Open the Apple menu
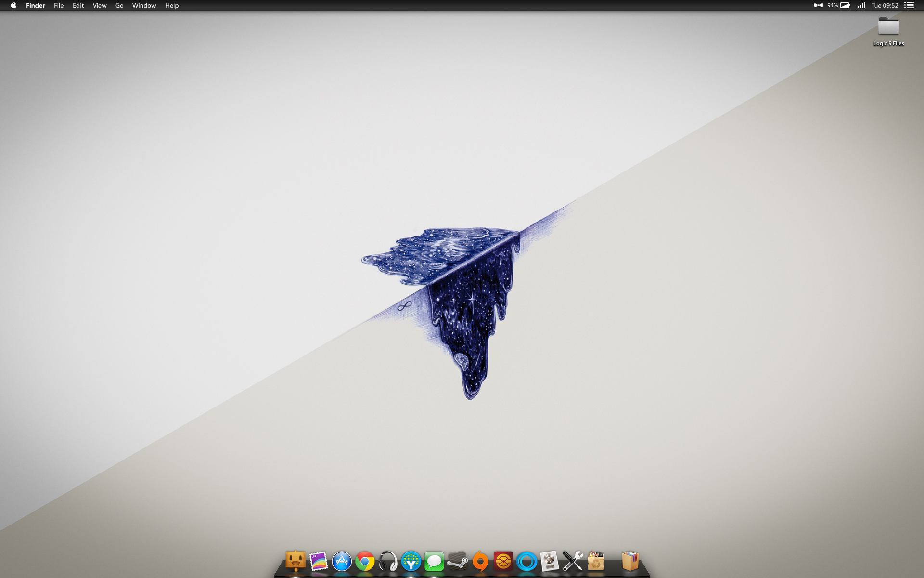The height and width of the screenshot is (578, 924). [13, 5]
